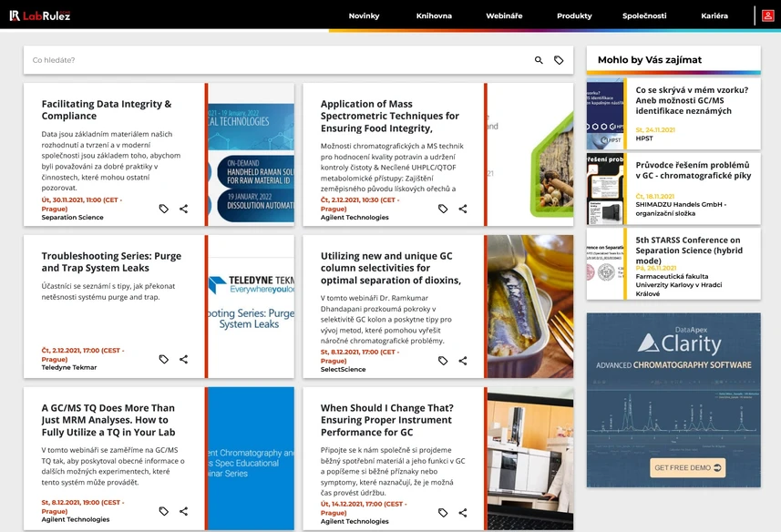
Task: Go to Webináře section
Action: point(504,15)
